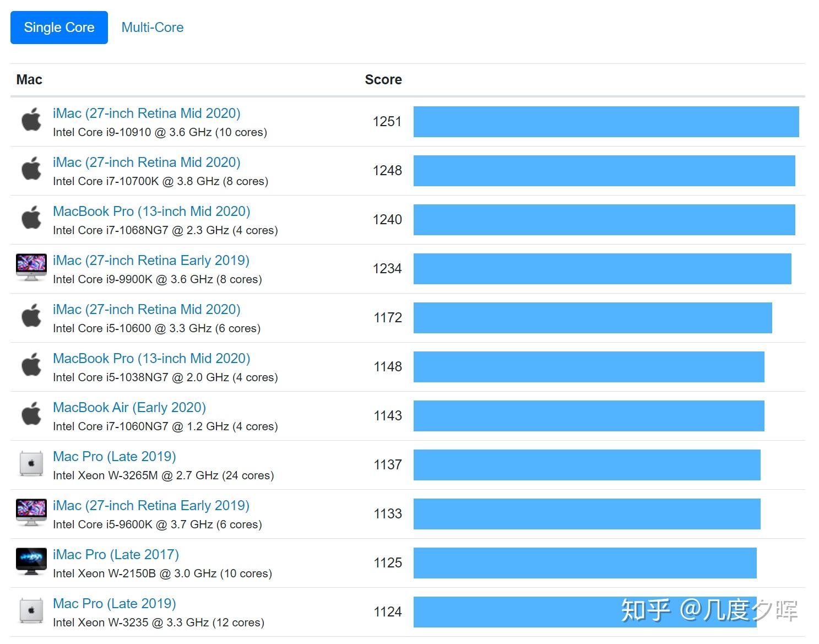Click Apple logo icon beside i5-10600 iMac
This screenshot has height=644, width=819.
click(x=31, y=316)
